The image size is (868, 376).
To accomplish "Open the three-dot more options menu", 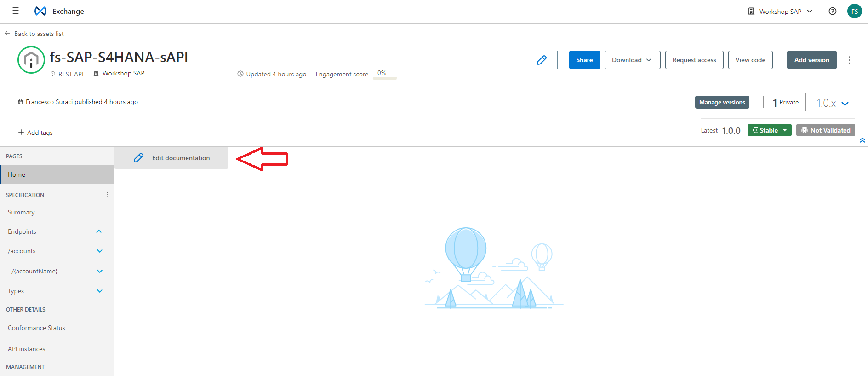I will click(849, 60).
